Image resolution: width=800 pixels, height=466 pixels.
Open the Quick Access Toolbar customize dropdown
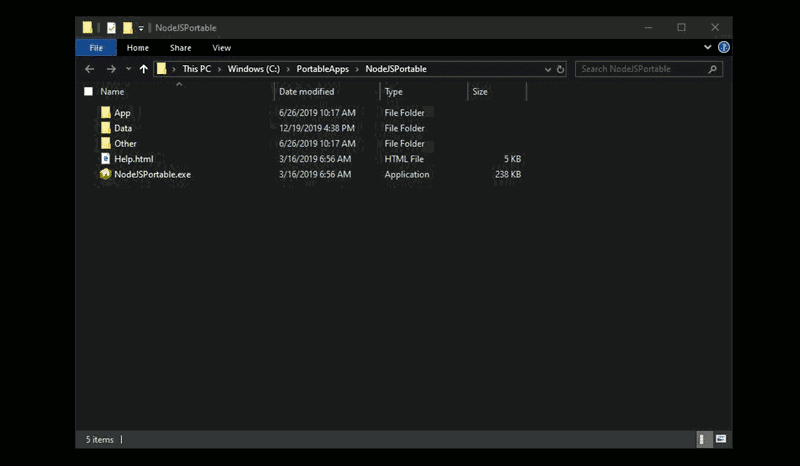tap(141, 28)
